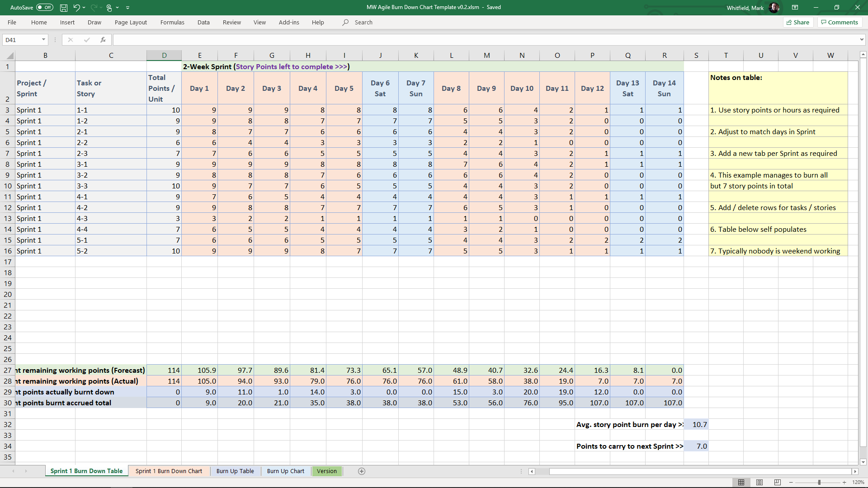Switch to Page Layout view icon

[759, 482]
